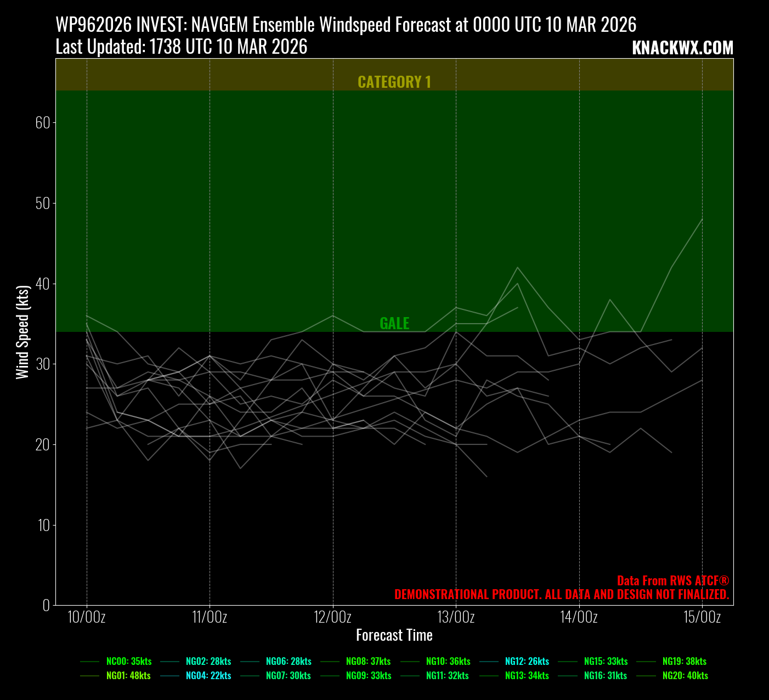Click the Forecast Time axis title

click(394, 635)
